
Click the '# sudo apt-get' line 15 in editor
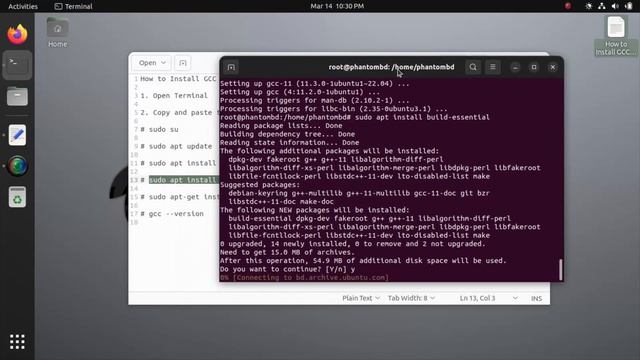[x=179, y=197]
